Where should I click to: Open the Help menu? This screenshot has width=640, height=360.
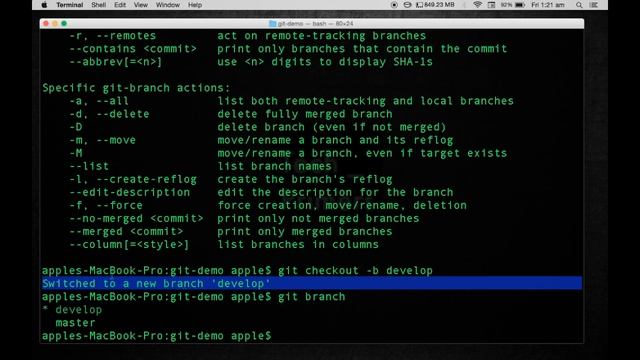(x=195, y=5)
